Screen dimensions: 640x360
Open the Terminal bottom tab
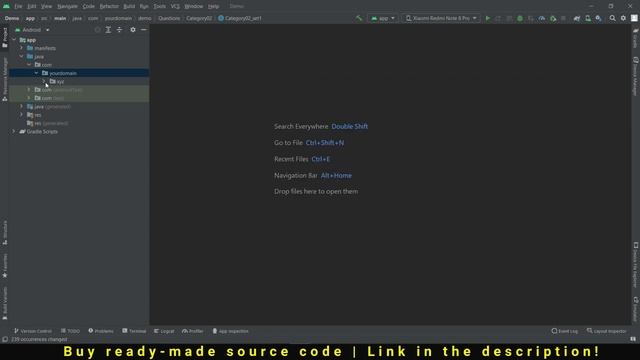(x=134, y=331)
